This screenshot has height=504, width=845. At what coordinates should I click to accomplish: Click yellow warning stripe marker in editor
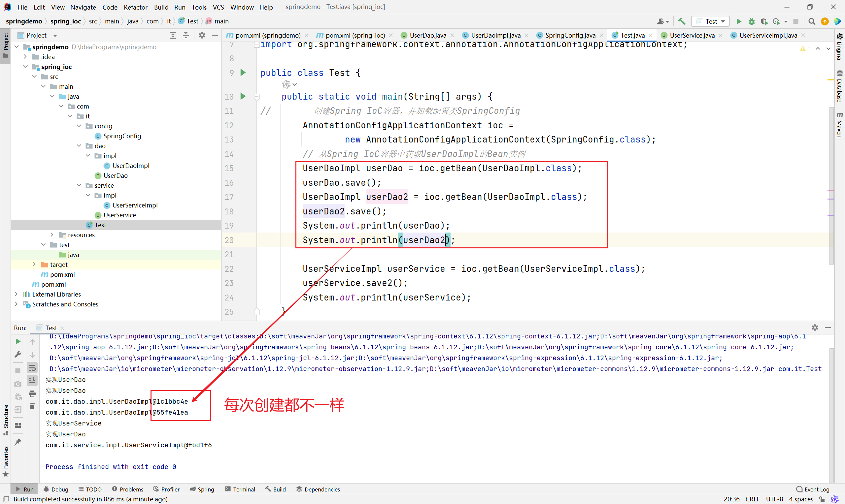pos(830,80)
